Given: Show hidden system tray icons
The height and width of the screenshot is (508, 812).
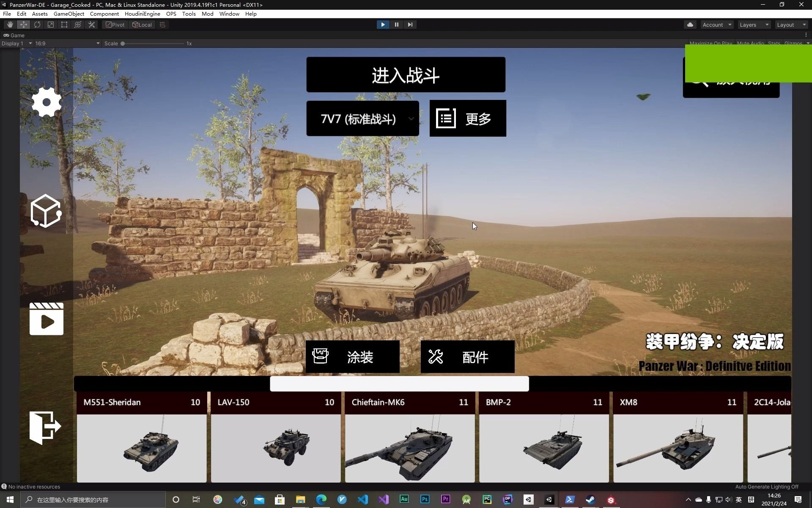Looking at the screenshot, I should coord(689,500).
